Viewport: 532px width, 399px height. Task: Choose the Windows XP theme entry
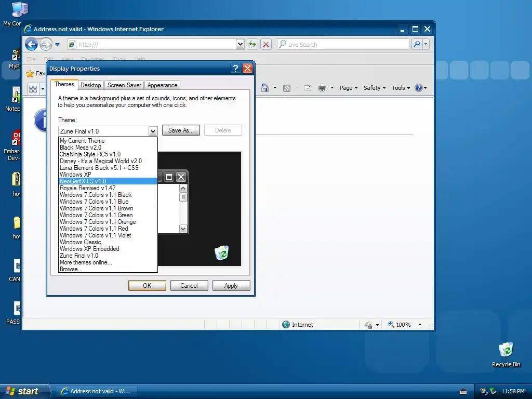tap(108, 175)
